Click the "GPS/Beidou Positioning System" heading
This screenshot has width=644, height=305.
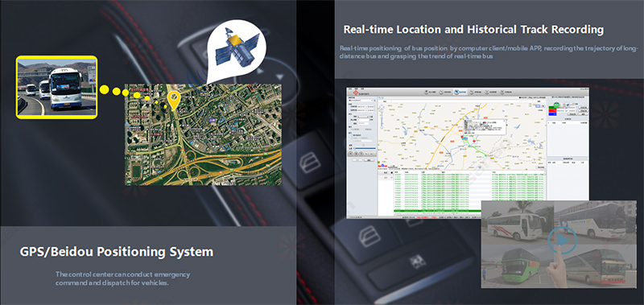coord(117,252)
